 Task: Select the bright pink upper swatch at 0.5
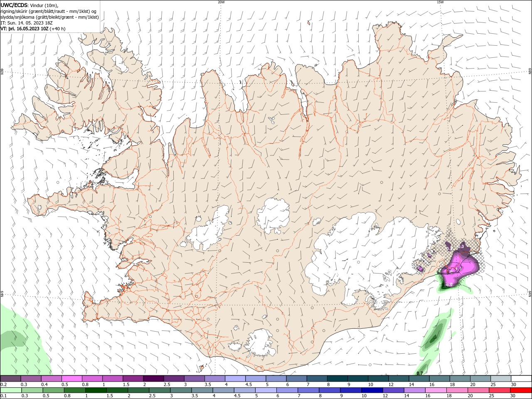point(72,379)
